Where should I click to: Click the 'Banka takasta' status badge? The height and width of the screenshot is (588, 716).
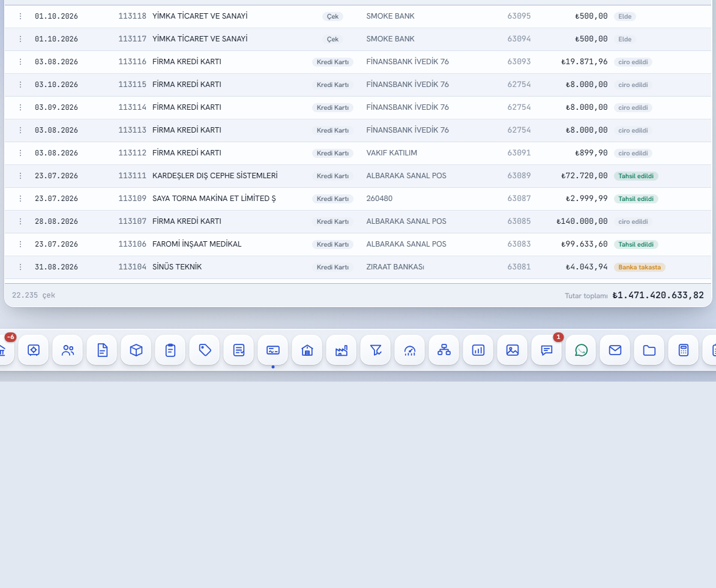[x=639, y=267]
